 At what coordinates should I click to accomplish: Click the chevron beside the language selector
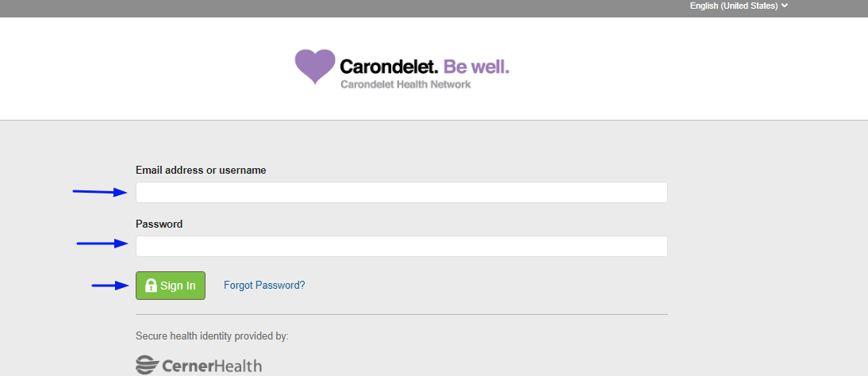pyautogui.click(x=785, y=6)
